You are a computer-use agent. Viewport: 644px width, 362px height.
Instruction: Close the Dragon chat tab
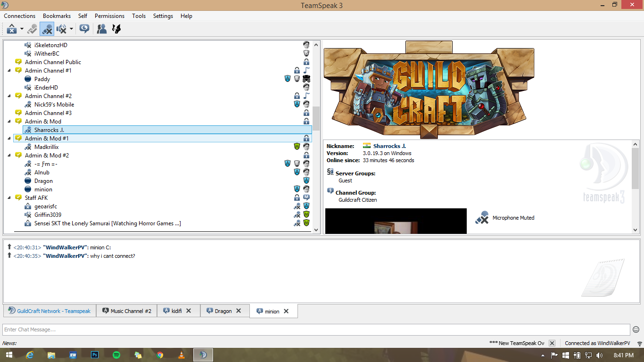point(239,311)
